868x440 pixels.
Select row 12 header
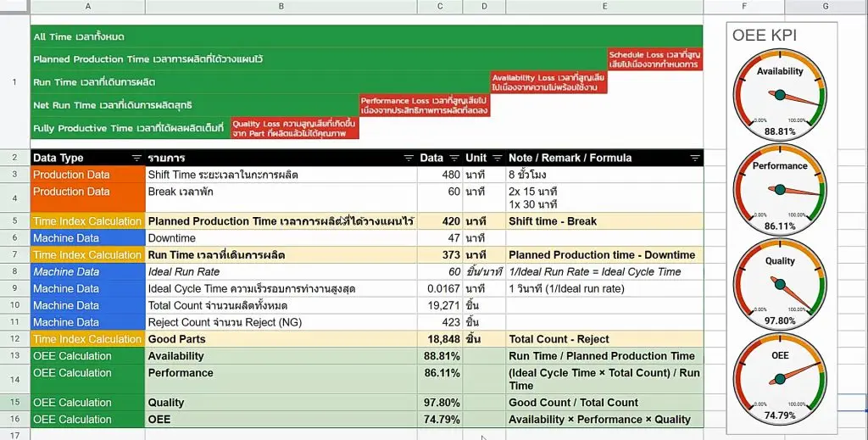[x=15, y=339]
